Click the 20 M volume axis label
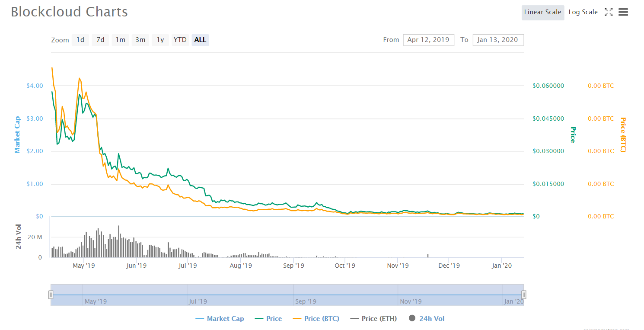The width and height of the screenshot is (644, 330). [35, 237]
